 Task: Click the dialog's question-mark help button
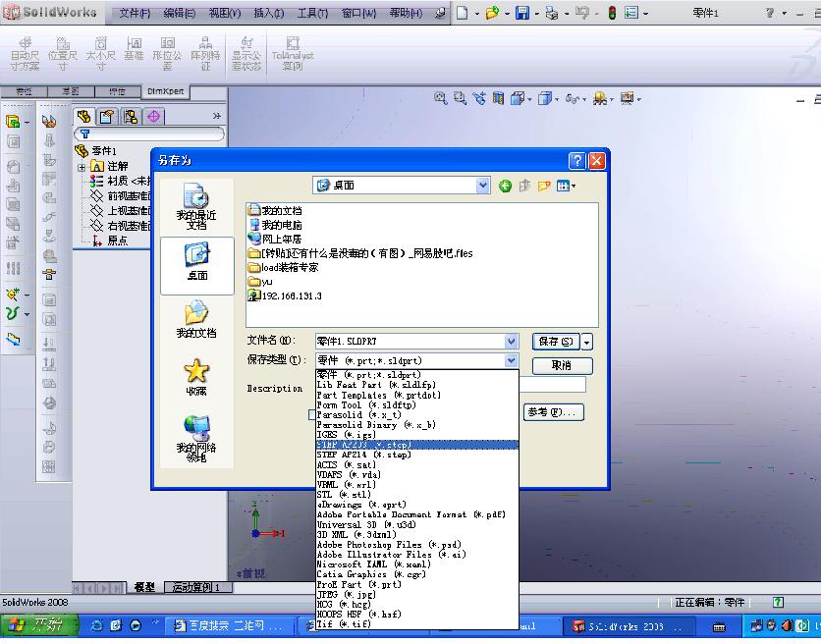pos(577,160)
